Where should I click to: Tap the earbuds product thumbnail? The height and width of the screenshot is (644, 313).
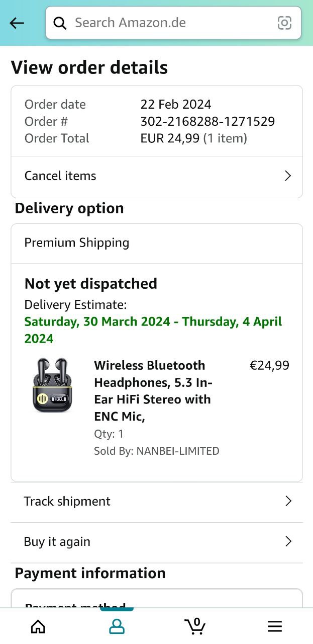tap(49, 385)
